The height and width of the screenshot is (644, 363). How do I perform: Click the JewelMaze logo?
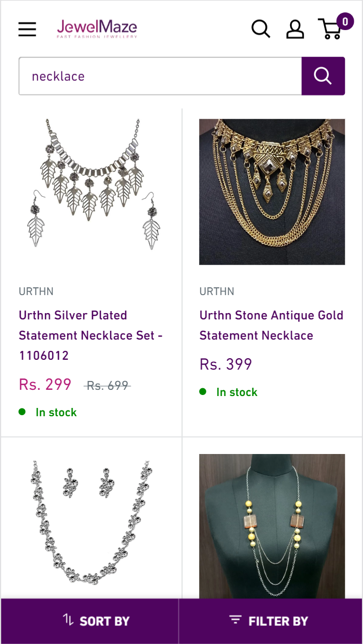click(x=97, y=29)
